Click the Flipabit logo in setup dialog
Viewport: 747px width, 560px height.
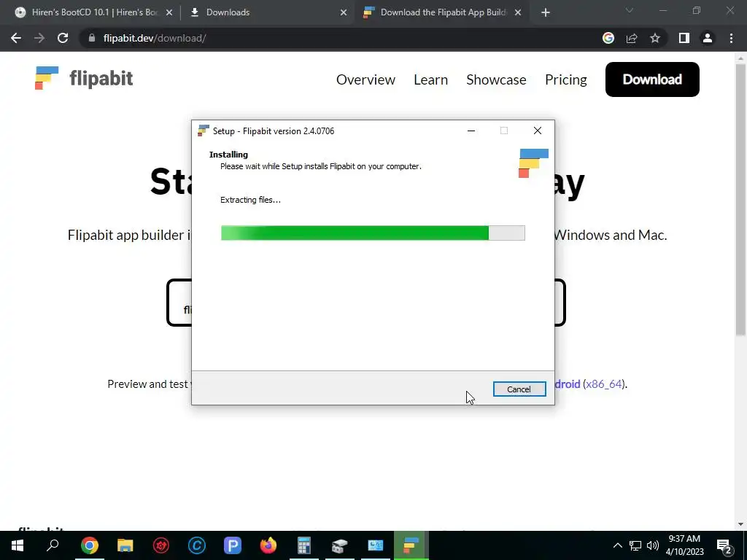click(x=533, y=163)
